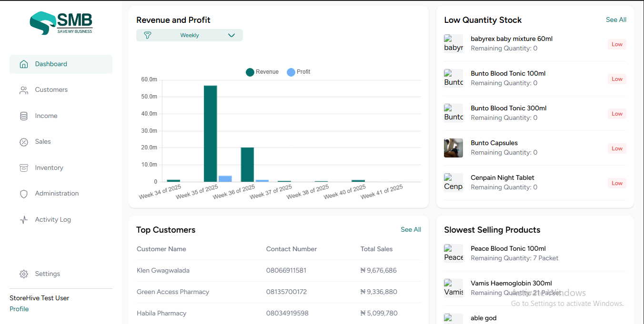Image resolution: width=644 pixels, height=324 pixels.
Task: Open Income via its coins icon
Action: tap(24, 116)
